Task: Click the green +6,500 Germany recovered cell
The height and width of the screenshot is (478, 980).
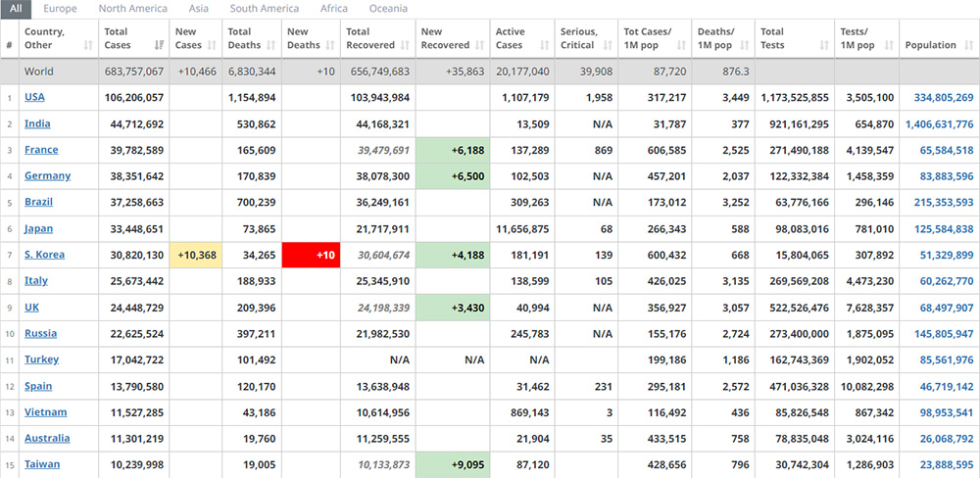Action: coord(452,176)
